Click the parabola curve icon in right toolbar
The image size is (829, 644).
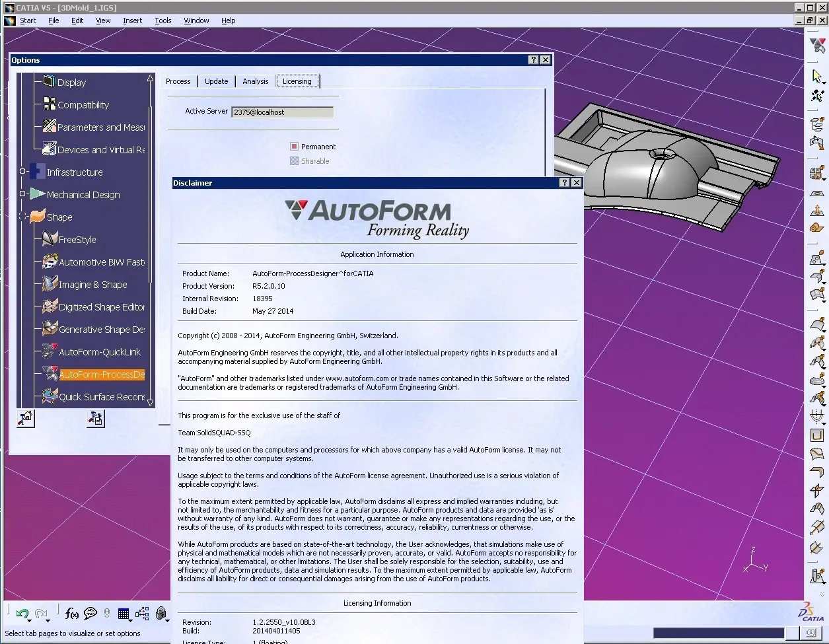(818, 417)
